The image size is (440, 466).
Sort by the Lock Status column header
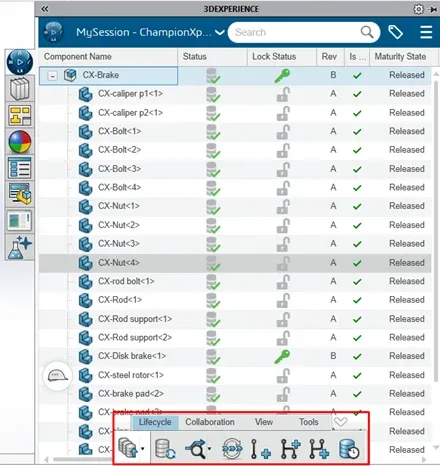tap(282, 57)
